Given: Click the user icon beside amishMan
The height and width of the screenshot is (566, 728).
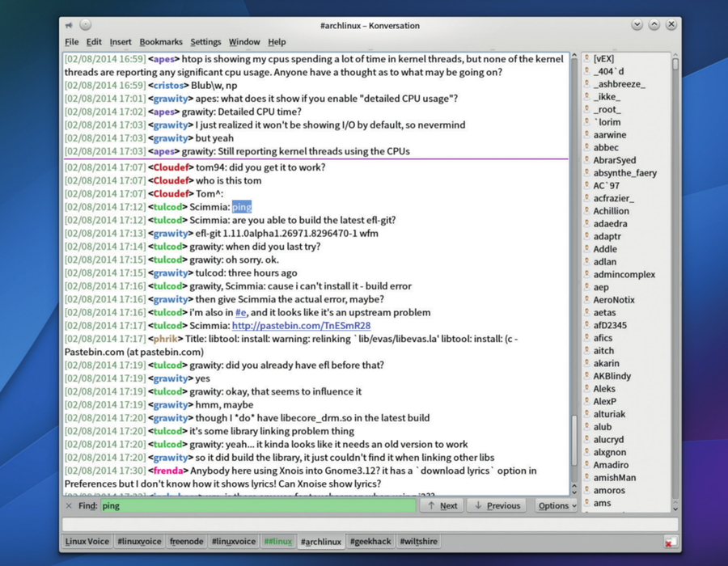Looking at the screenshot, I should pos(587,477).
